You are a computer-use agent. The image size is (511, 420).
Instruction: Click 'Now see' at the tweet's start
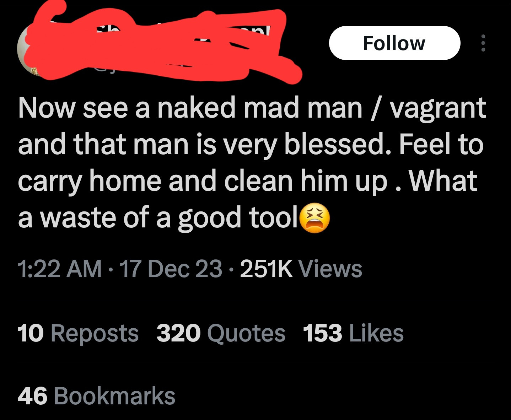click(73, 108)
